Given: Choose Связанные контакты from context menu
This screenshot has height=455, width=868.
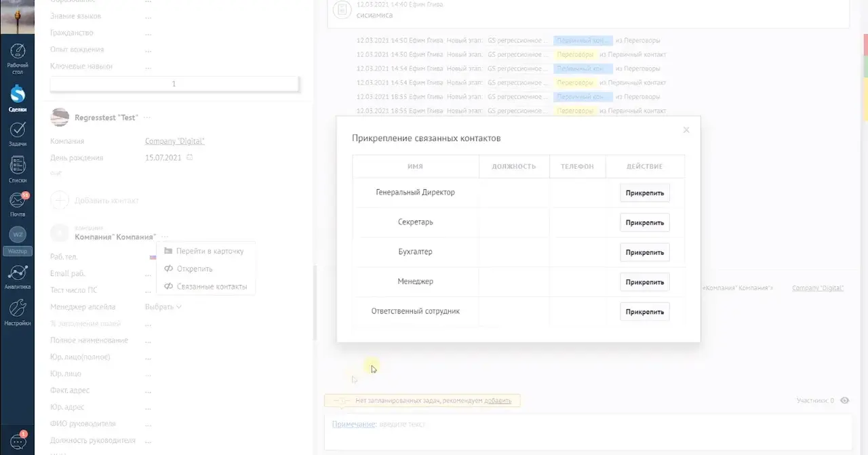Looking at the screenshot, I should pyautogui.click(x=205, y=286).
